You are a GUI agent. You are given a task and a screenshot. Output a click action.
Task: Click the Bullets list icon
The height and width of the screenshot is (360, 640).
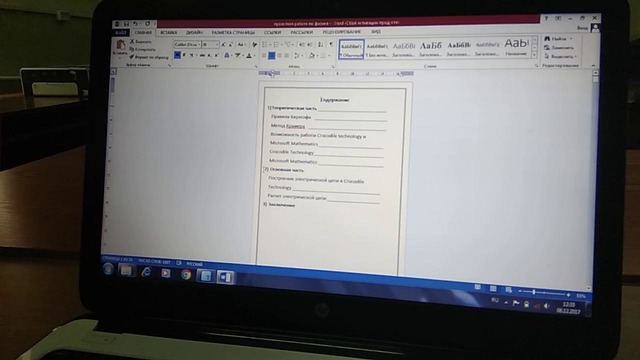[264, 44]
